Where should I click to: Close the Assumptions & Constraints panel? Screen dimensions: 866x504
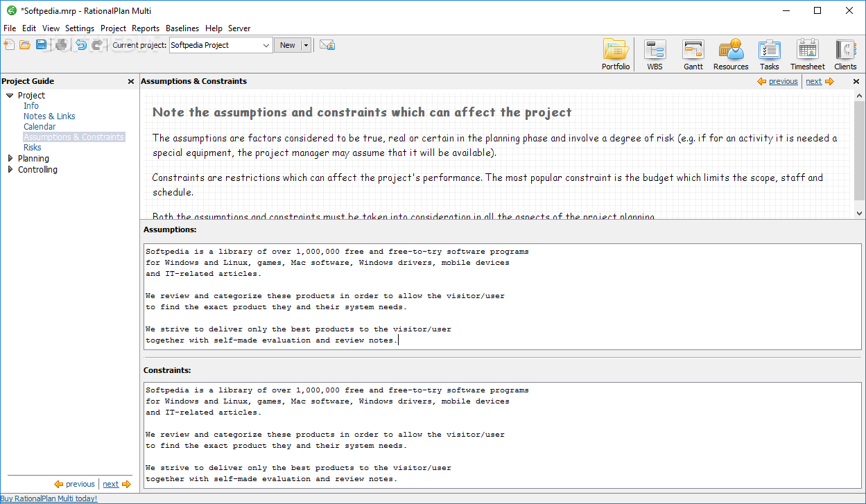(856, 81)
